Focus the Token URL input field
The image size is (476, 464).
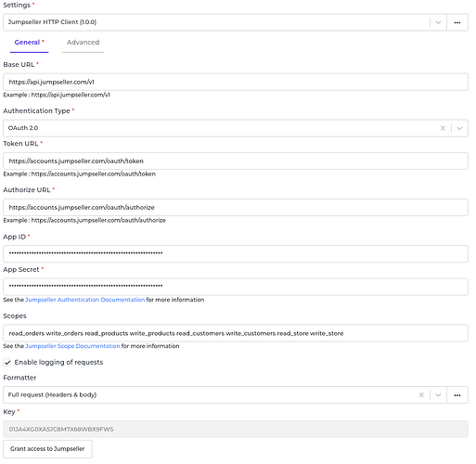(236, 161)
